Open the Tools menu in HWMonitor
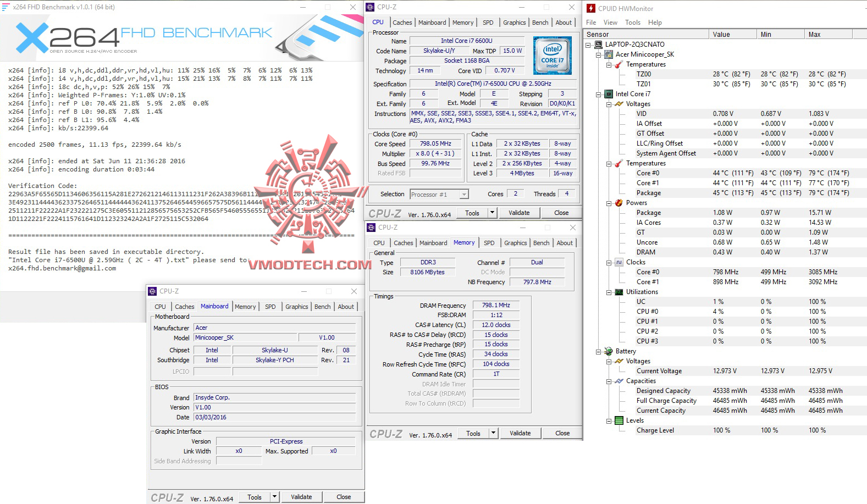Screen dimensions: 867x504 (x=633, y=23)
